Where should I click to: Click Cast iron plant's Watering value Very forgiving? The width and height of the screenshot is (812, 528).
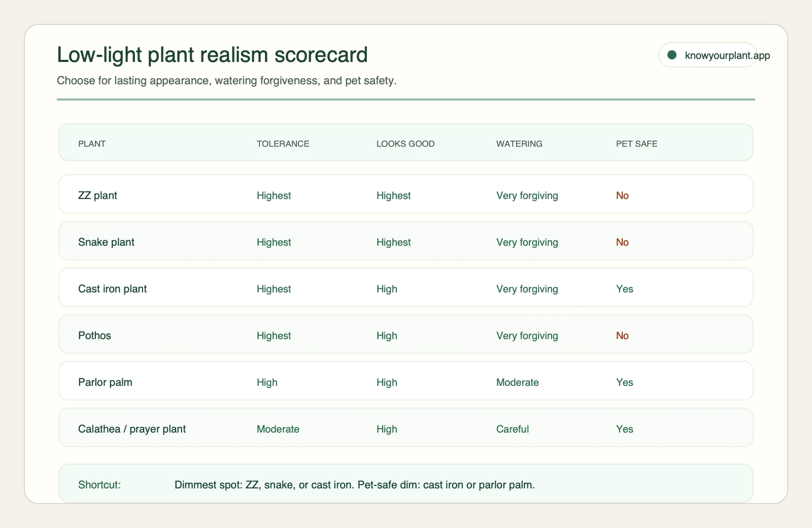527,289
